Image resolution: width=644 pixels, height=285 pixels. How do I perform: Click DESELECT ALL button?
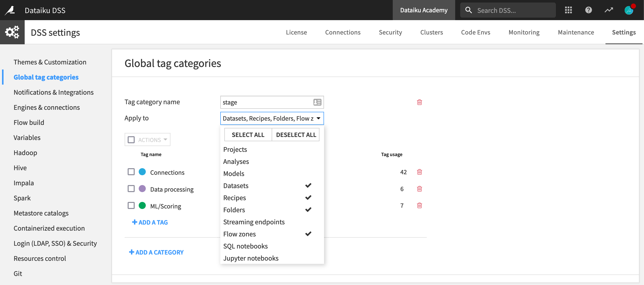(x=296, y=135)
